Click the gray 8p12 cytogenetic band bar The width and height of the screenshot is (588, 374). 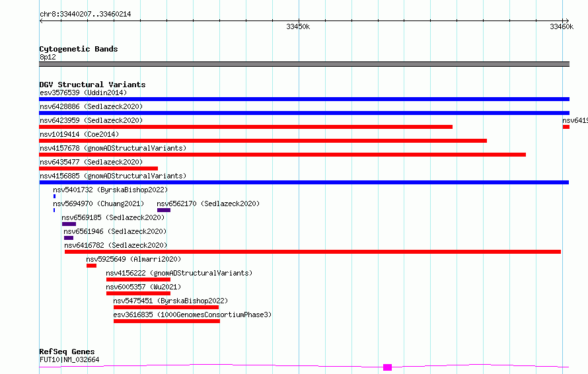pyautogui.click(x=304, y=64)
